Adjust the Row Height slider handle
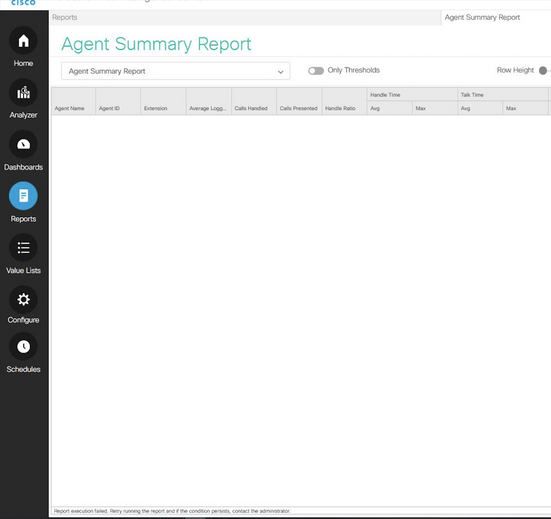 [x=543, y=71]
